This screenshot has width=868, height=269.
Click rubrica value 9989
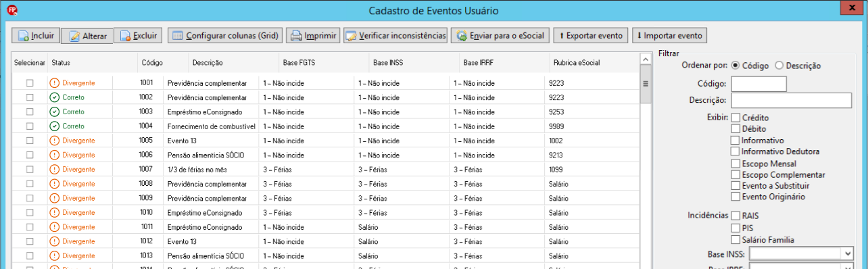tap(556, 126)
